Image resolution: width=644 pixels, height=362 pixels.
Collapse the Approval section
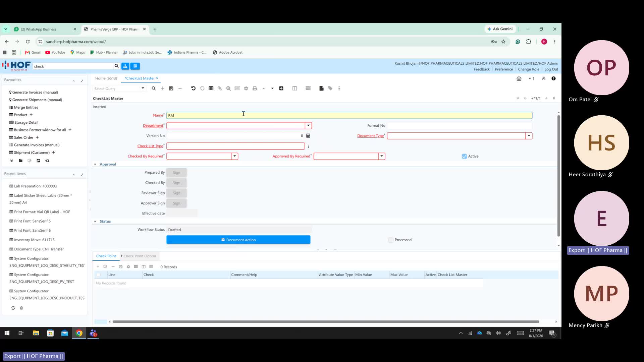pos(95,164)
